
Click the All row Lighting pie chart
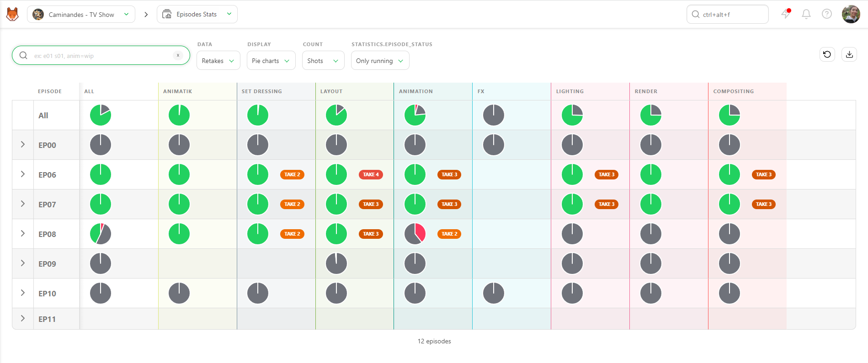pos(572,115)
